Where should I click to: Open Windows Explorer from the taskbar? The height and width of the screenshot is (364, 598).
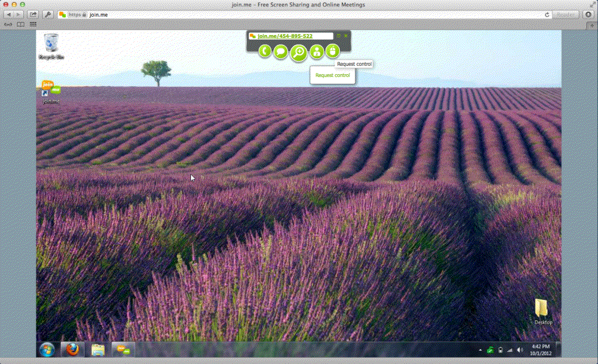[x=98, y=349]
